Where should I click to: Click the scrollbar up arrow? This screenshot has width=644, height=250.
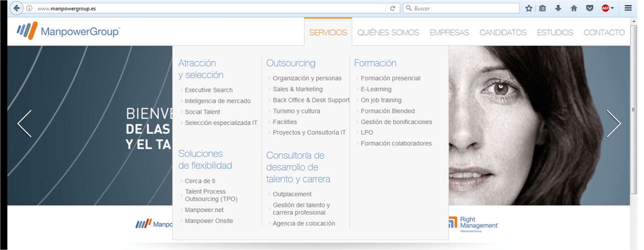coord(633,21)
